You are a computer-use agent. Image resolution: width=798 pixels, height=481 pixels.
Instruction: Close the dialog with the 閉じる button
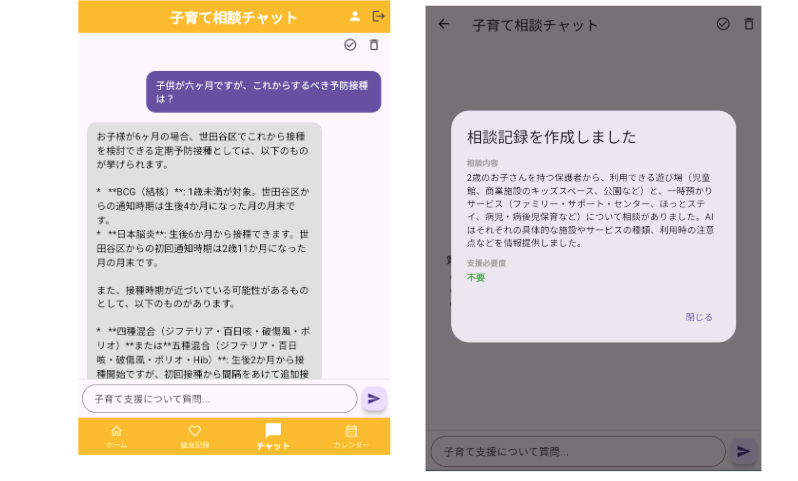(699, 317)
